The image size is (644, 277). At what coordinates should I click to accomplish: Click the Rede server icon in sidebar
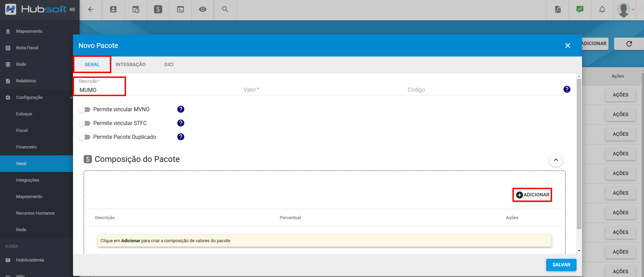click(8, 64)
